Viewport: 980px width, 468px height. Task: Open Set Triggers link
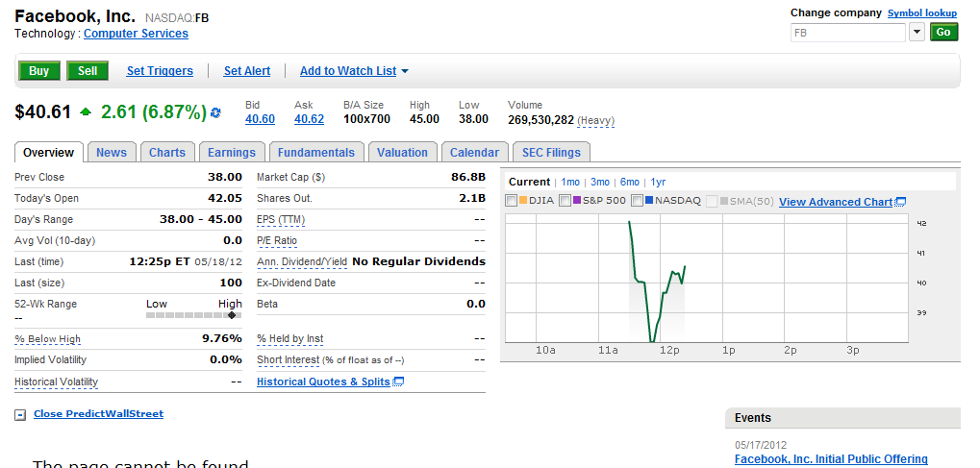pos(160,71)
